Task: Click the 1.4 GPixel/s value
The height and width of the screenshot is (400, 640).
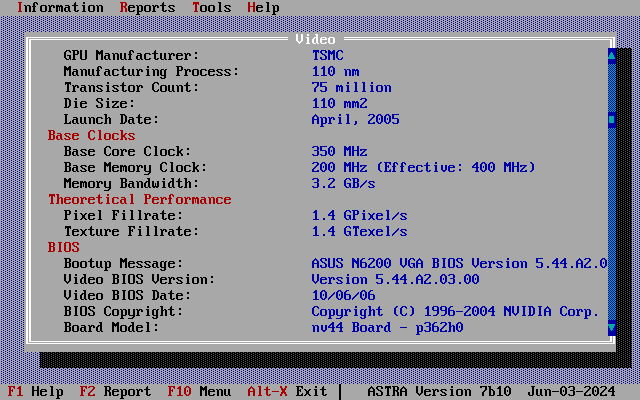Action: pyautogui.click(x=360, y=216)
